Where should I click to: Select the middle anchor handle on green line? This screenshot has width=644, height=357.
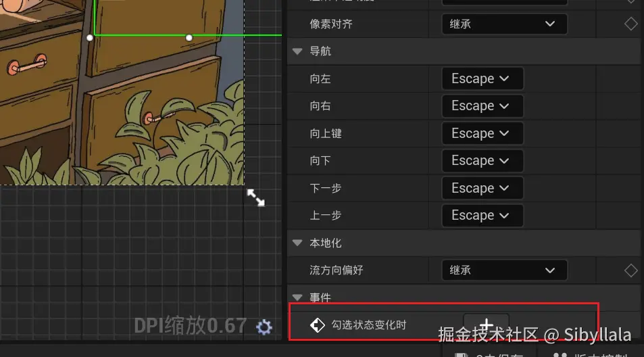[189, 37]
